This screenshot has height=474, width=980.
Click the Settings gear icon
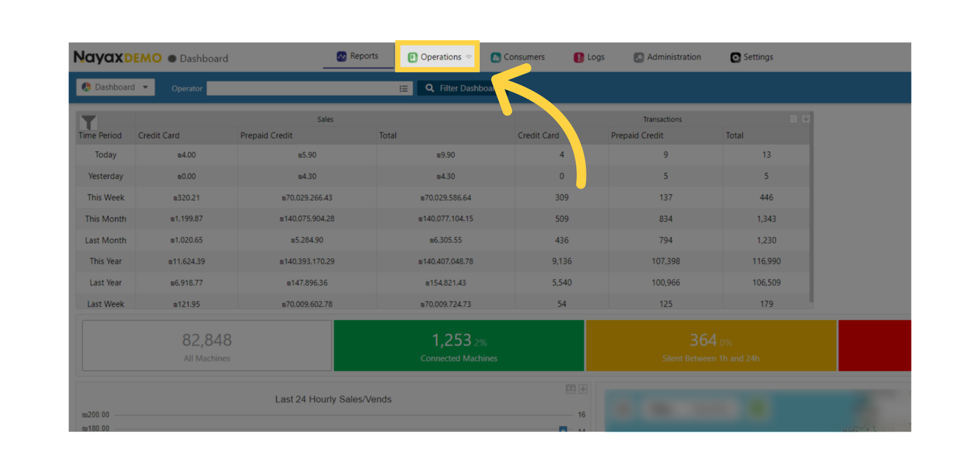tap(736, 58)
